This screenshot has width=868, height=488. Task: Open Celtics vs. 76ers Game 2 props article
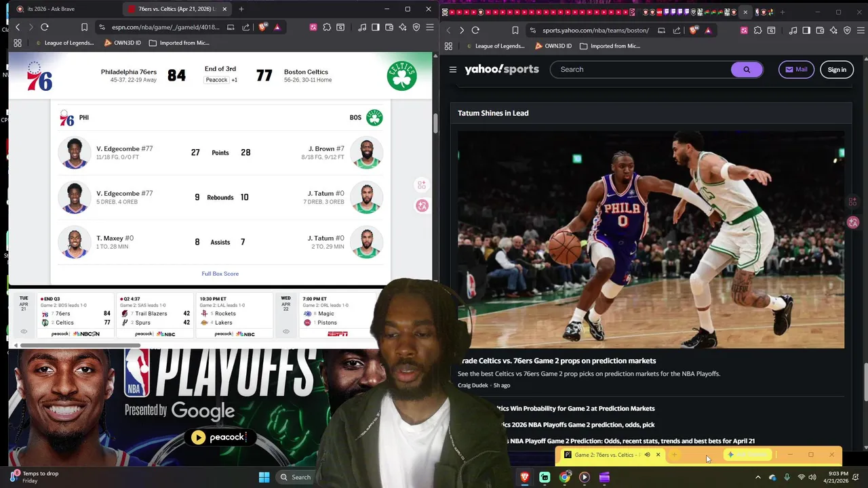(557, 361)
